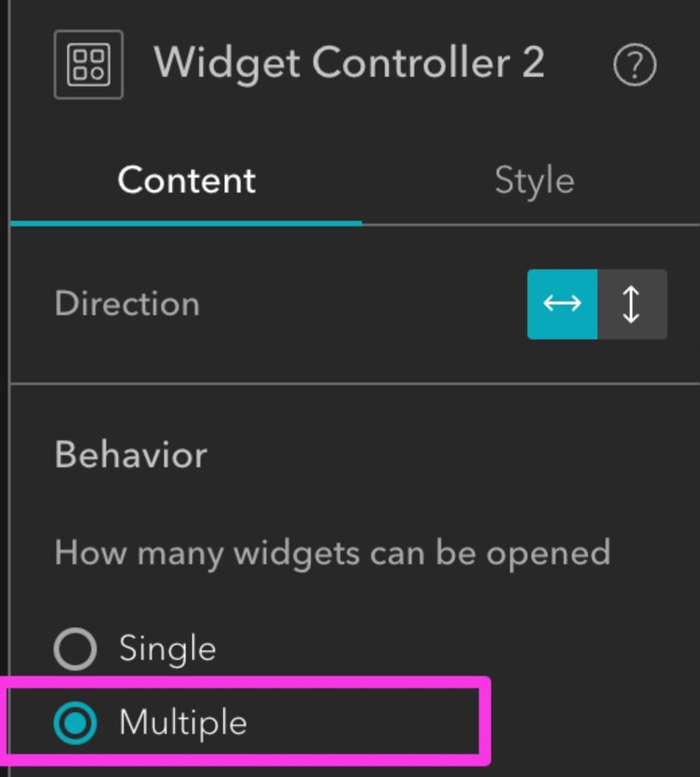Click the Direction setting label
The height and width of the screenshot is (777, 700).
127,303
